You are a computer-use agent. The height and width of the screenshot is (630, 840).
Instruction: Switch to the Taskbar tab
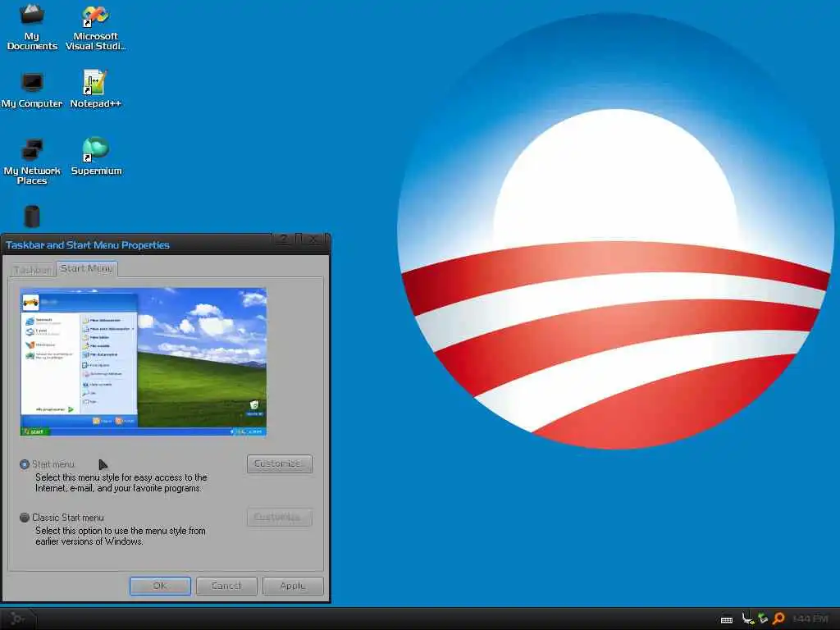pyautogui.click(x=32, y=269)
